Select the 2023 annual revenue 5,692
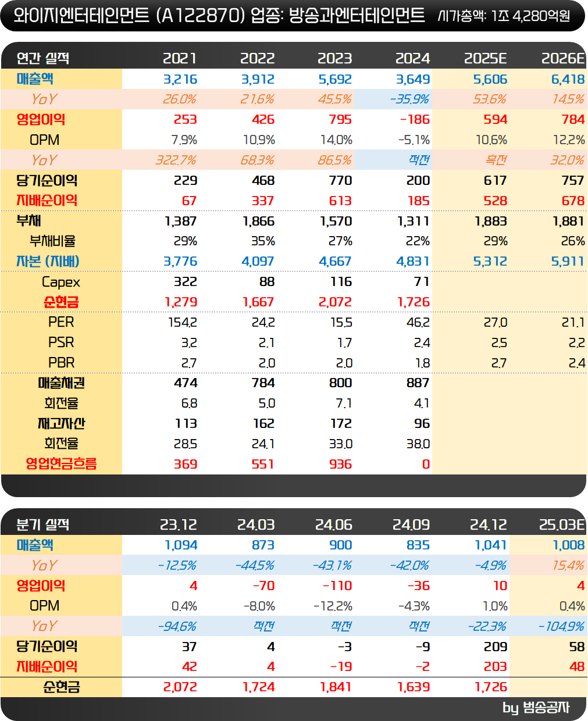Viewport: 588px width, 721px height. click(334, 79)
